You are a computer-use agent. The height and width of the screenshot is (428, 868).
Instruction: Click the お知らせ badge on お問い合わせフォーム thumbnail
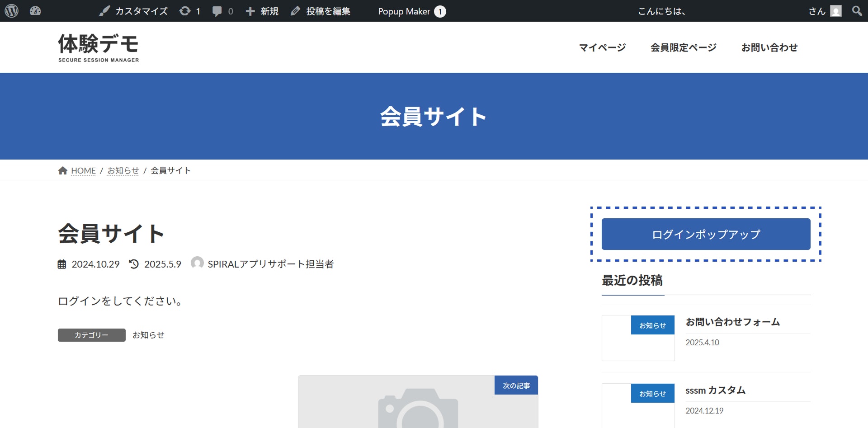(x=653, y=325)
